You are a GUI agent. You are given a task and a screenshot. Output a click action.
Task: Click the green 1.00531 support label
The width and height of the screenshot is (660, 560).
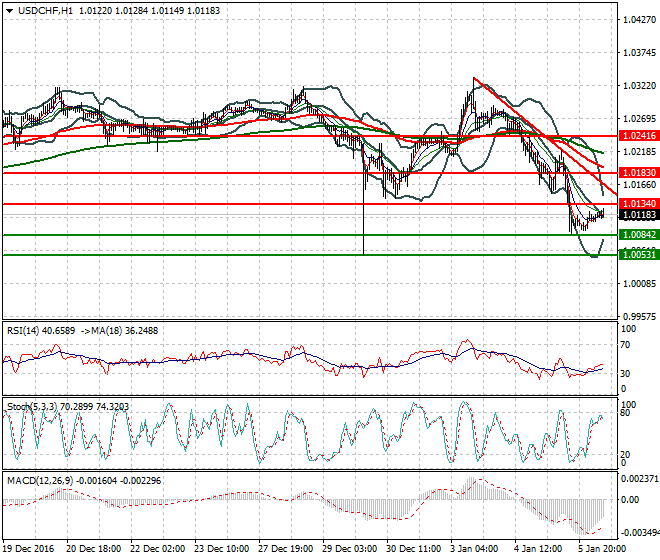pos(639,254)
